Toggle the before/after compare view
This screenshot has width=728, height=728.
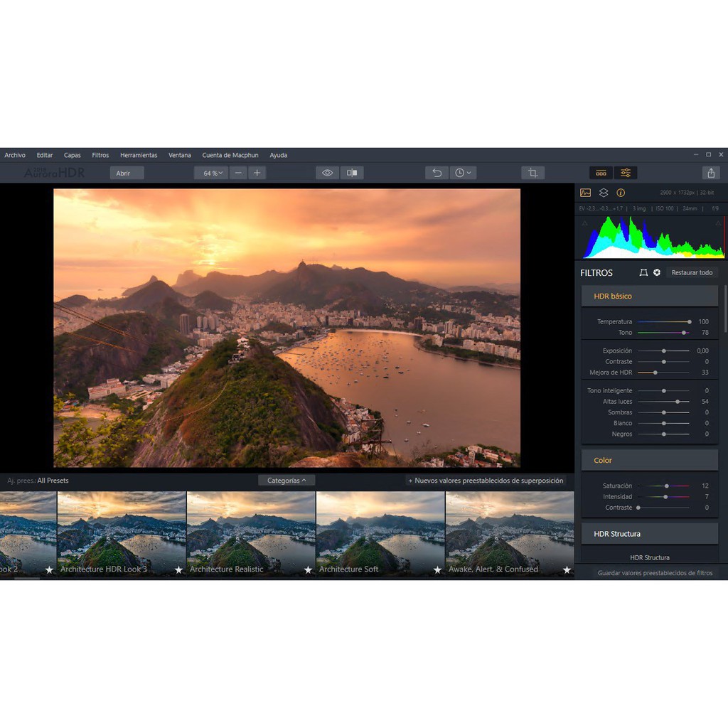[x=351, y=173]
